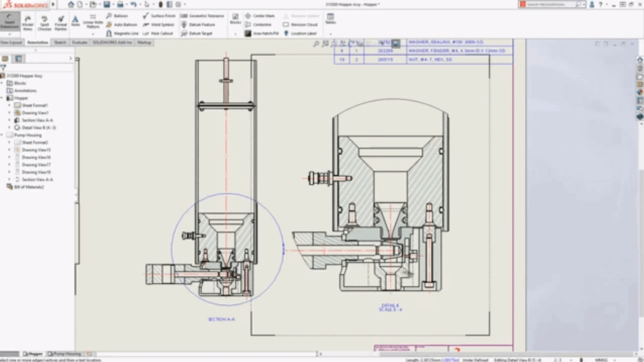Activate the Smart Dimension tool

[10, 22]
